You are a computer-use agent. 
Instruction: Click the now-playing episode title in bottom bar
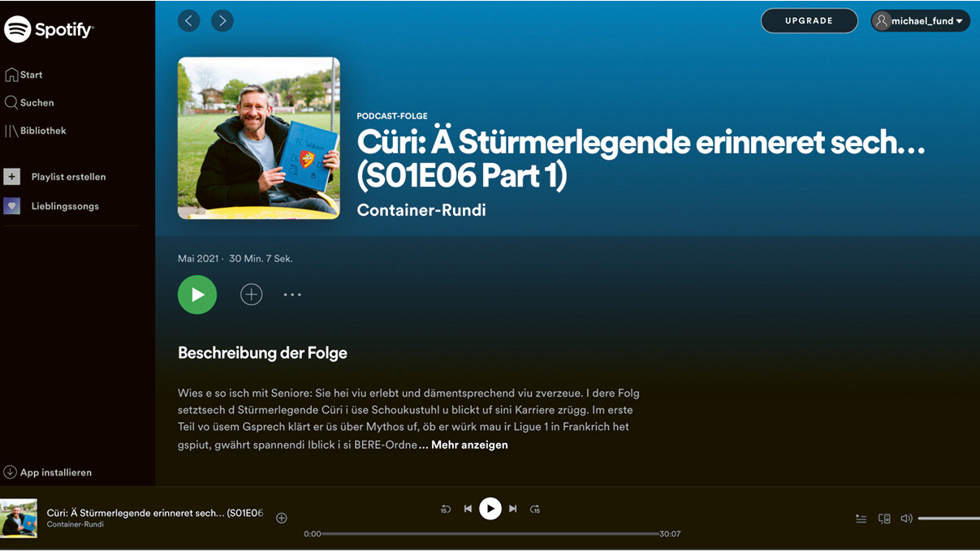(155, 513)
